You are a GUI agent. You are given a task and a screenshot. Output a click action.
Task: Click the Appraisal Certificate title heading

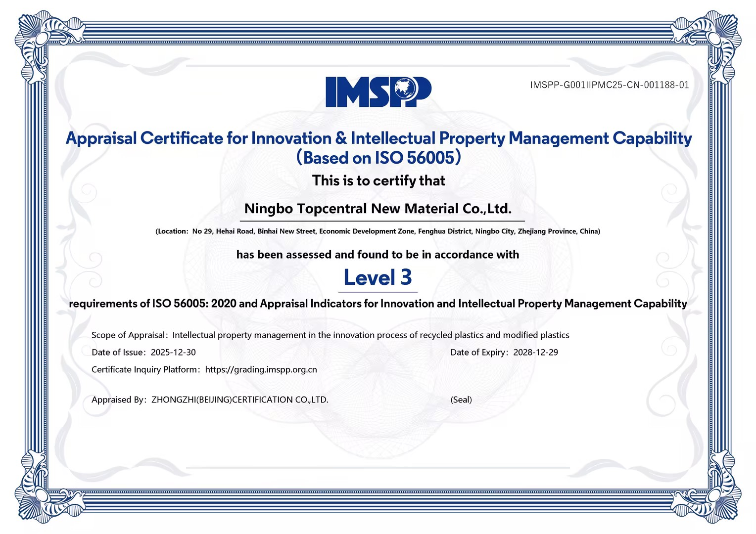click(378, 138)
